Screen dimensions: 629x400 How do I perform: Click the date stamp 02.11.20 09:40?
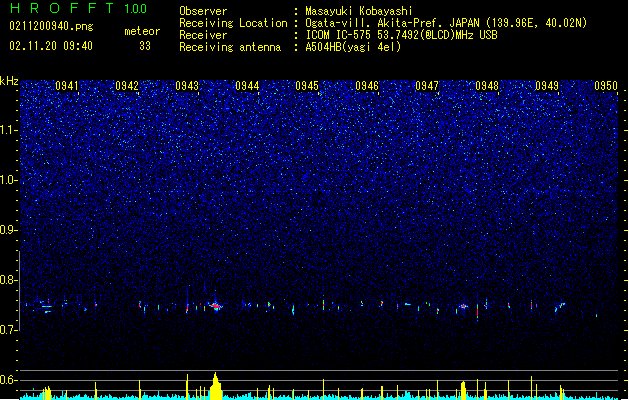(51, 46)
